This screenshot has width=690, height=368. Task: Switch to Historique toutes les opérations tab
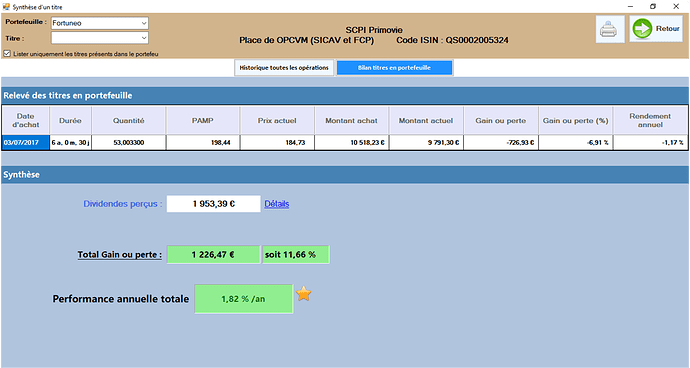(x=284, y=68)
